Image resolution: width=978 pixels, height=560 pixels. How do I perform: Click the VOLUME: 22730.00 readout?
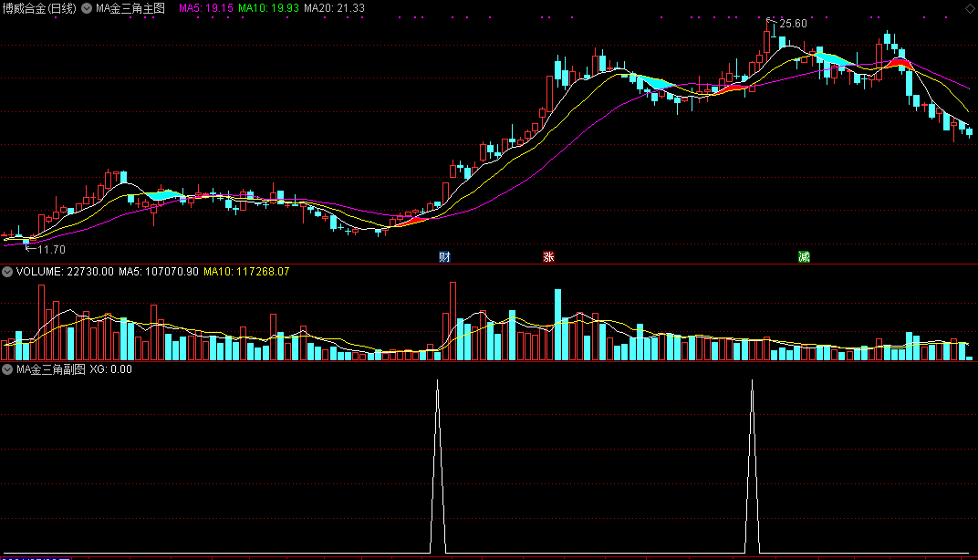tap(65, 272)
